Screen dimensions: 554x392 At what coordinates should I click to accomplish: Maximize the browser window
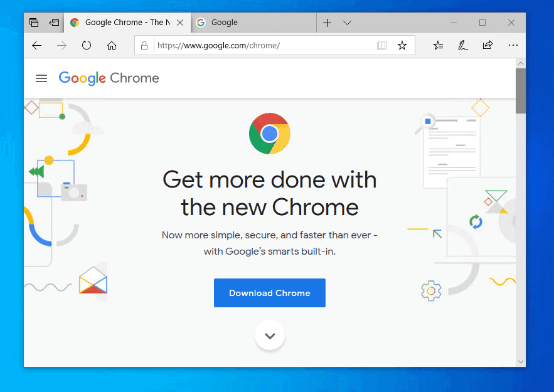(x=482, y=23)
